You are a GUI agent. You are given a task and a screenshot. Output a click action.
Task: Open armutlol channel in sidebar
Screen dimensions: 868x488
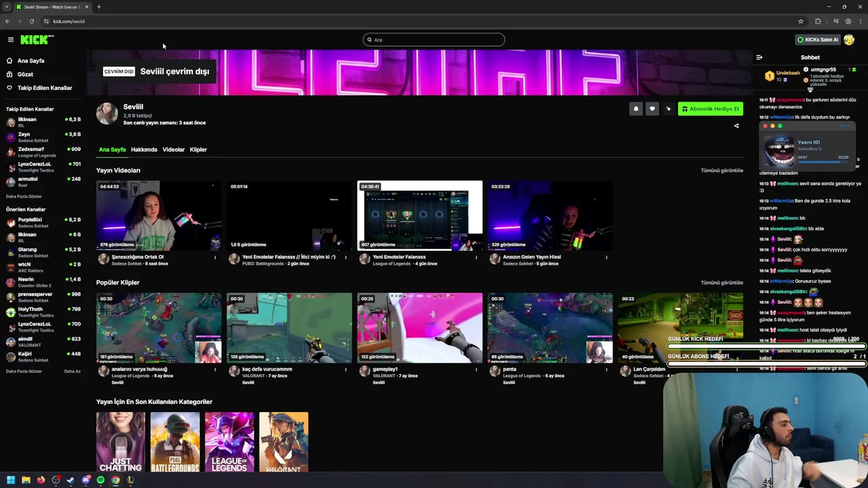[x=43, y=182]
